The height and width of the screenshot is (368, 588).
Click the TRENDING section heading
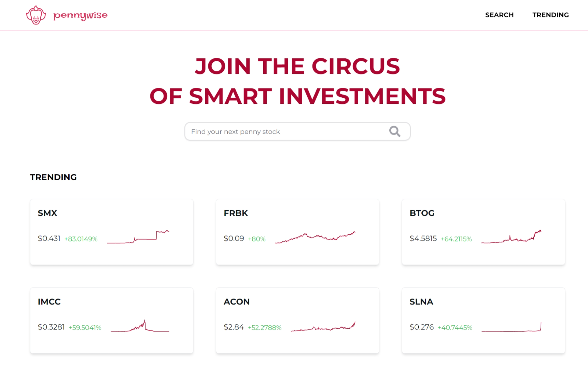53,177
